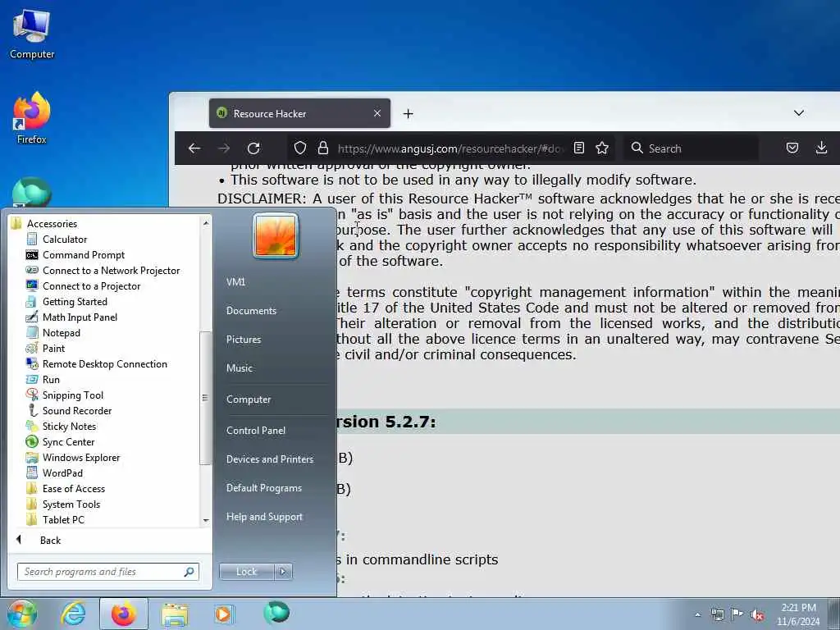
Task: Reload the Resource Hacker page
Action: 254,148
